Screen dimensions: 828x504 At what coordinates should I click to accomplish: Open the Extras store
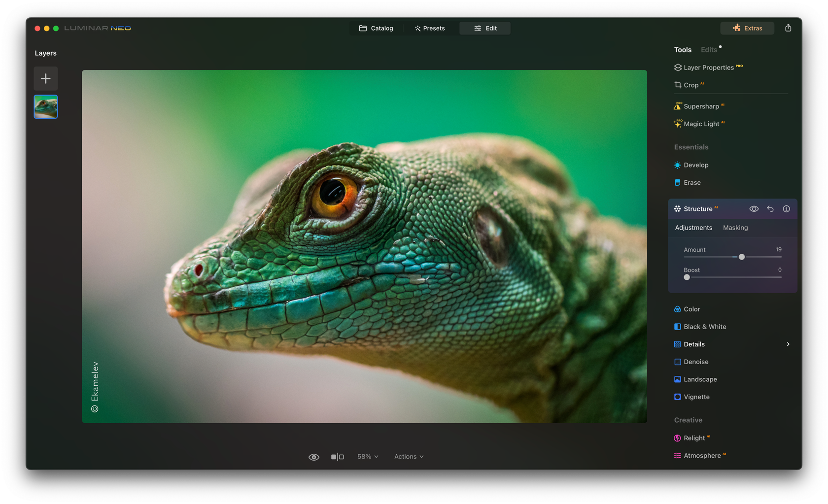pyautogui.click(x=747, y=28)
